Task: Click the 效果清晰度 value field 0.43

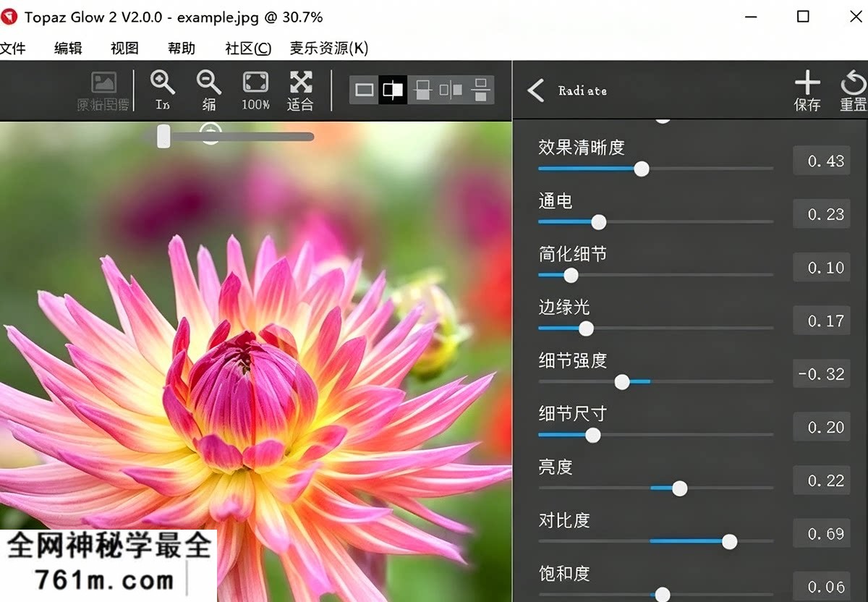Action: coord(821,161)
